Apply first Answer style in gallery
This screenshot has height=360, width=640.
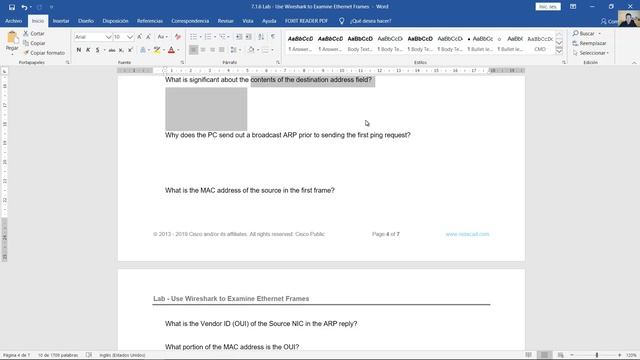[x=300, y=43]
